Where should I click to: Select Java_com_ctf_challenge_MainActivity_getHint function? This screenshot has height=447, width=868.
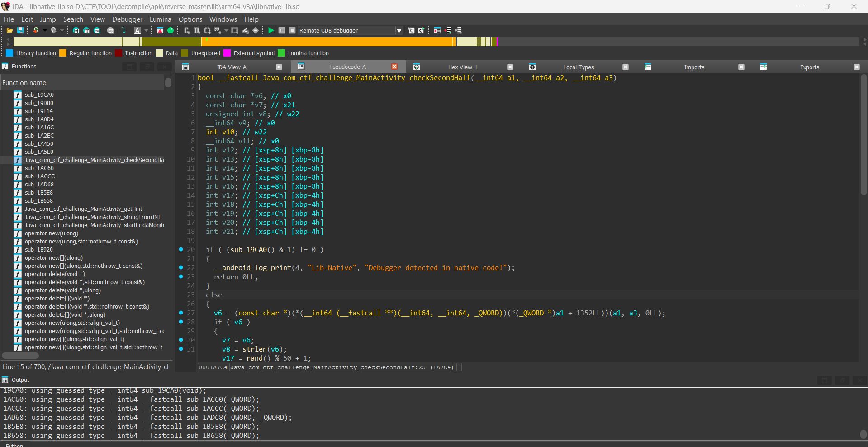[x=83, y=209]
